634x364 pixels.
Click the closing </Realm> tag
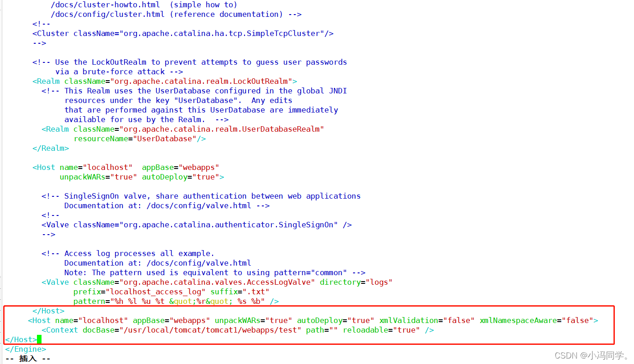pyautogui.click(x=51, y=148)
